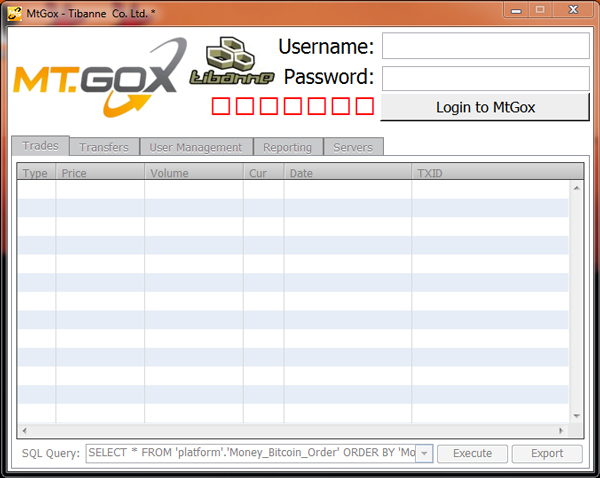Click the MtGox title bar app icon
This screenshot has height=478, width=600.
pyautogui.click(x=14, y=14)
